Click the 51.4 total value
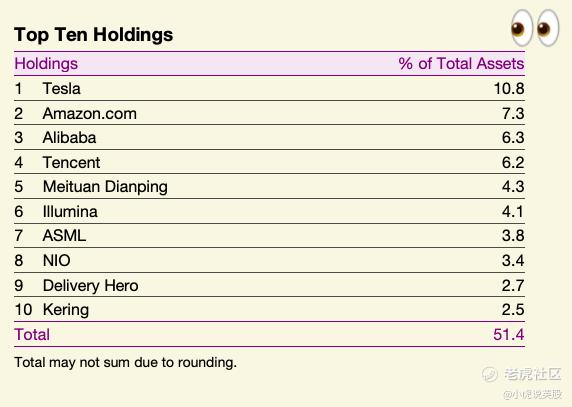This screenshot has width=572, height=407. [509, 334]
